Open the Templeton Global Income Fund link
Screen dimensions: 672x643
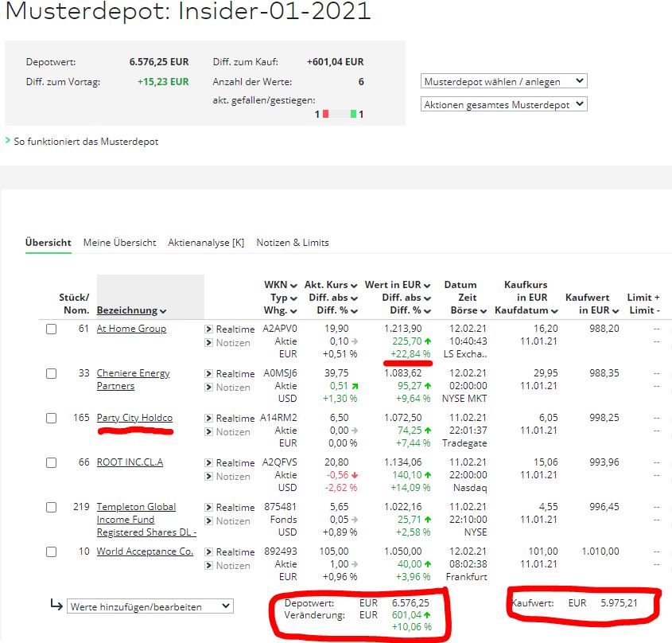click(x=146, y=520)
